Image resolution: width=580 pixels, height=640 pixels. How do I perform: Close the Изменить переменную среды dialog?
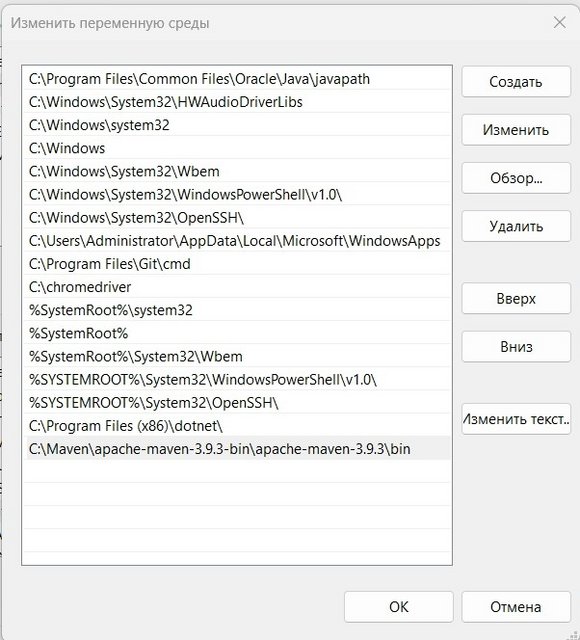tap(560, 22)
